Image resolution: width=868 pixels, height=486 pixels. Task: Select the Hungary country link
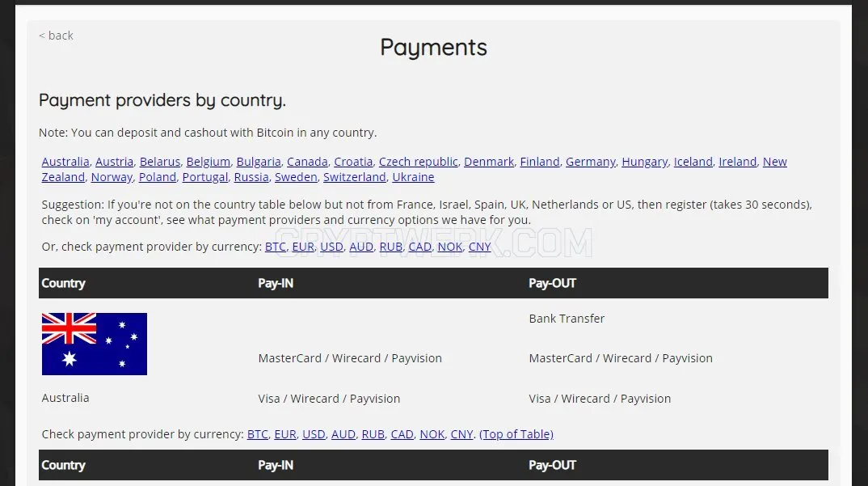645,162
